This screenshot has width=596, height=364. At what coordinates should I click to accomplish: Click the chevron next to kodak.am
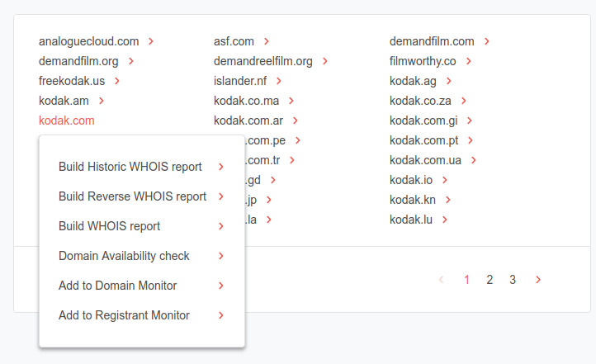[102, 101]
